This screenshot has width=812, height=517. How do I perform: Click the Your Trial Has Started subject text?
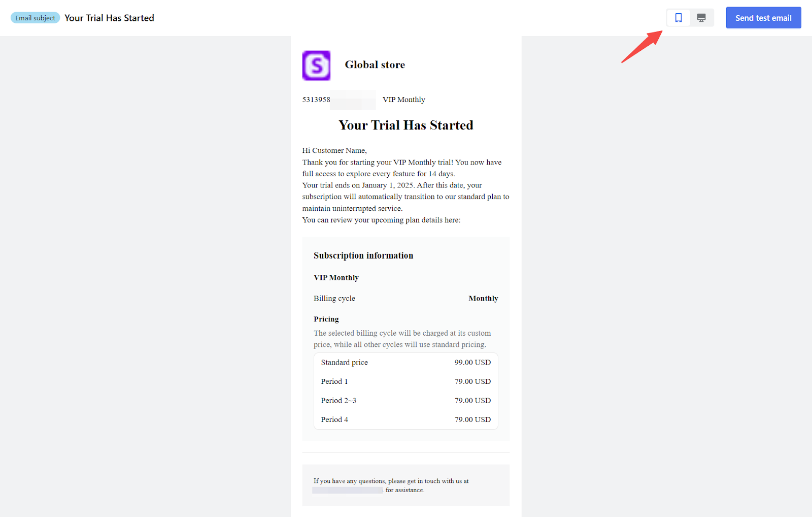pyautogui.click(x=109, y=18)
